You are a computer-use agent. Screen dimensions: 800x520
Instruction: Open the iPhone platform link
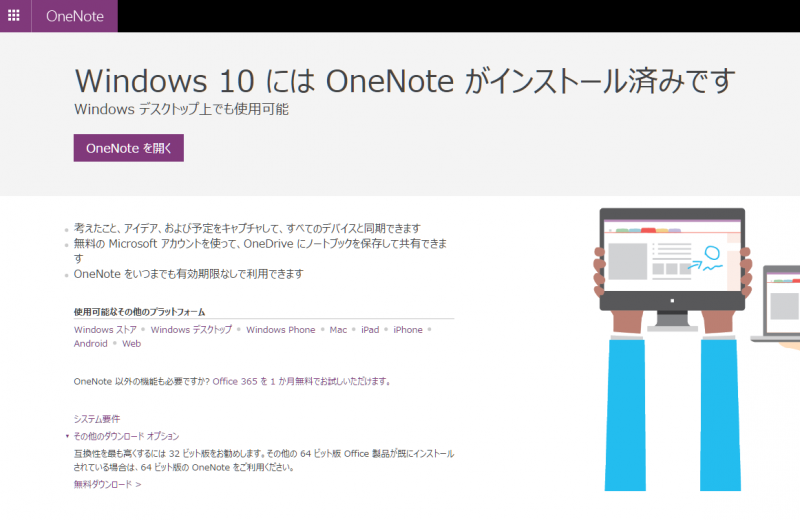click(x=408, y=330)
